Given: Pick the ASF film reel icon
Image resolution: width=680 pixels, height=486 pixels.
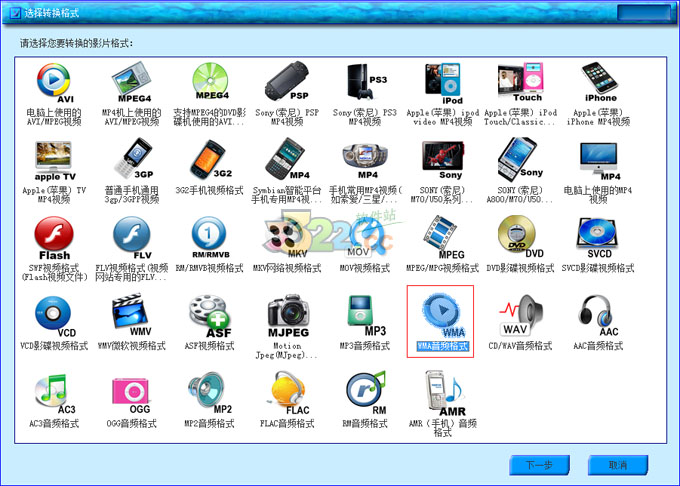Looking at the screenshot, I should [211, 316].
